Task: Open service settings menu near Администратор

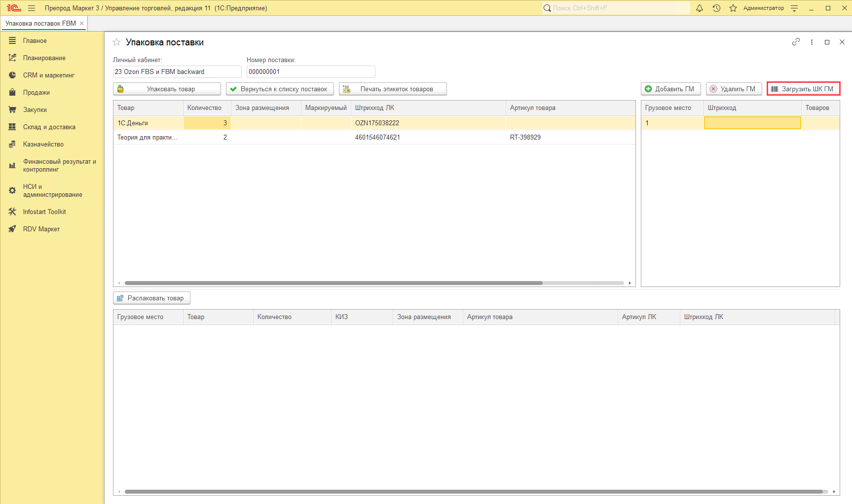Action: tap(794, 8)
